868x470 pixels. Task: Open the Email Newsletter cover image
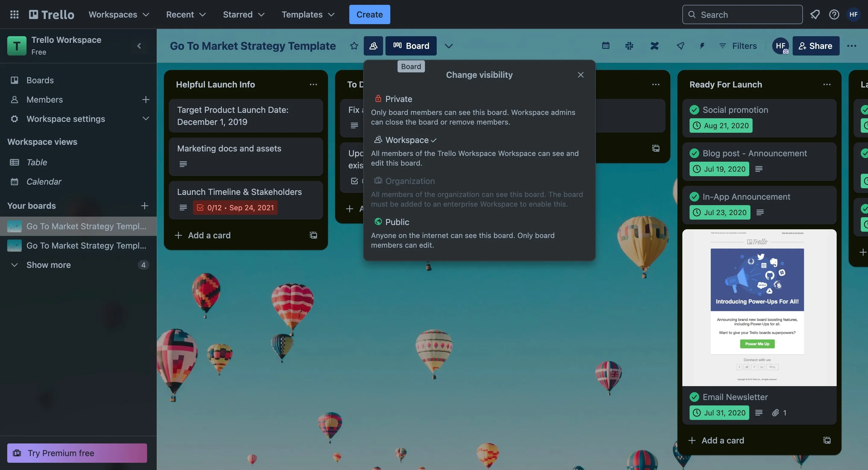[759, 307]
